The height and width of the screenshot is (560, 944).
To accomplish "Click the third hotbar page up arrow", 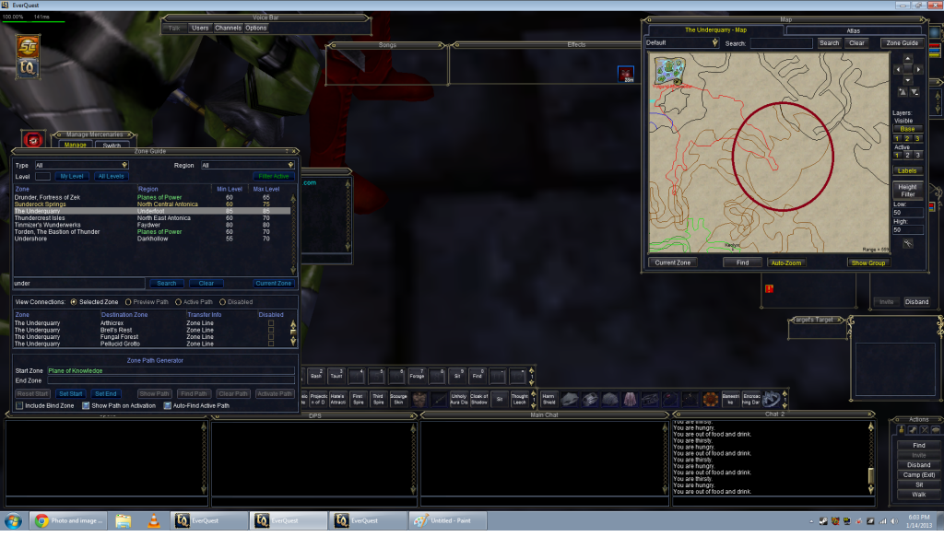I will (x=785, y=392).
